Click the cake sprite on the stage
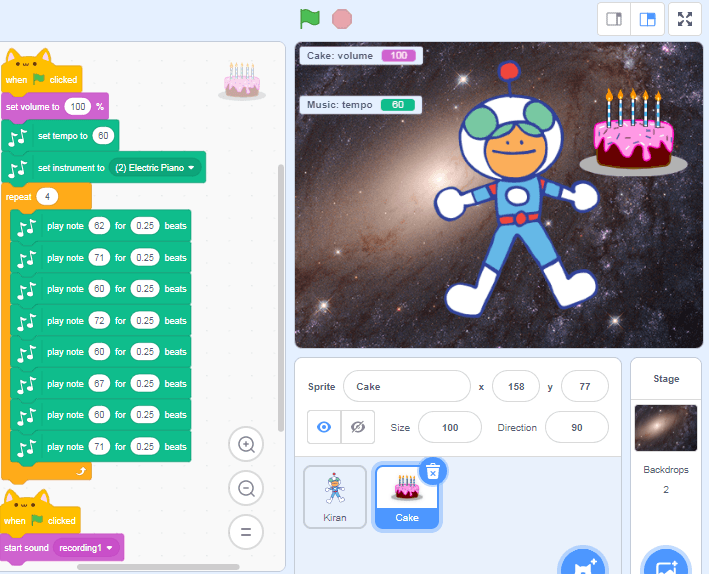 [633, 132]
